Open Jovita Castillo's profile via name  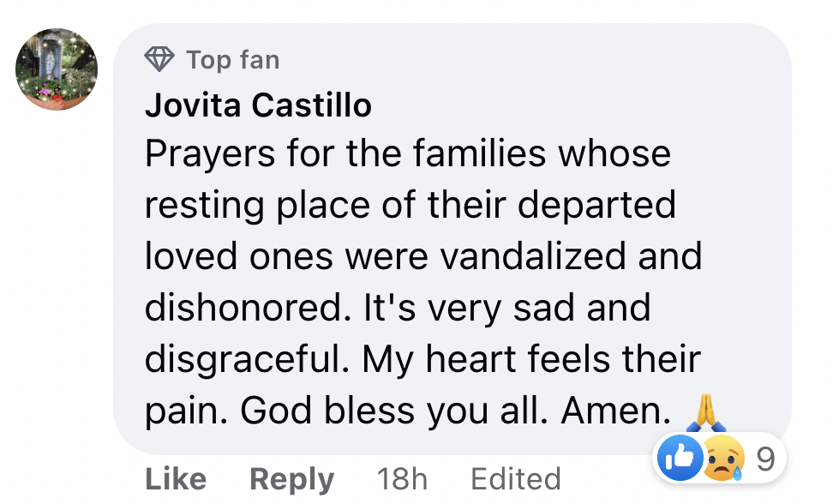coord(258,105)
